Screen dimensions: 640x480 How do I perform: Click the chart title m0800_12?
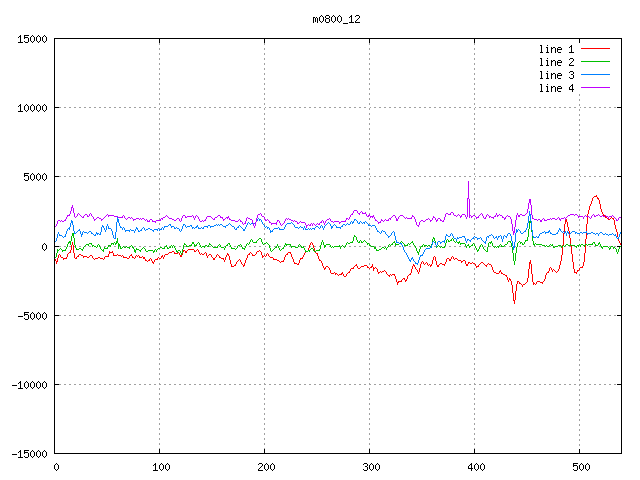coord(335,19)
